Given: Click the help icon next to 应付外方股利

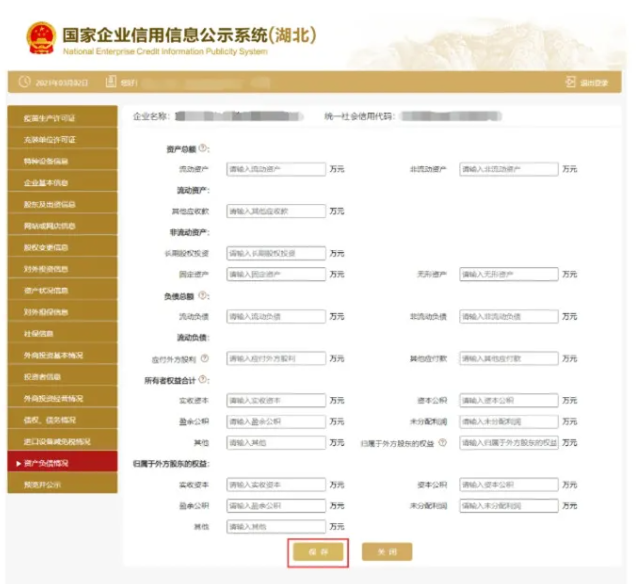Looking at the screenshot, I should point(205,358).
